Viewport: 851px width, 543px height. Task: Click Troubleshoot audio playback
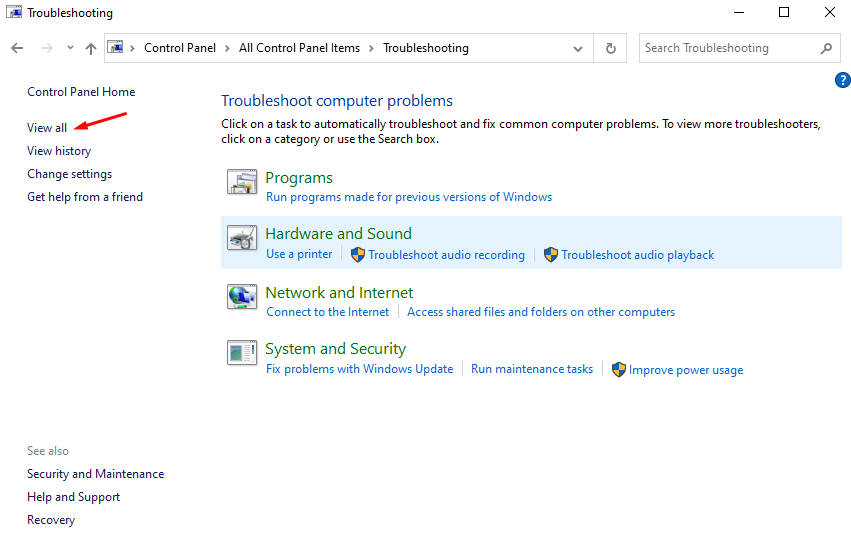pyautogui.click(x=637, y=255)
